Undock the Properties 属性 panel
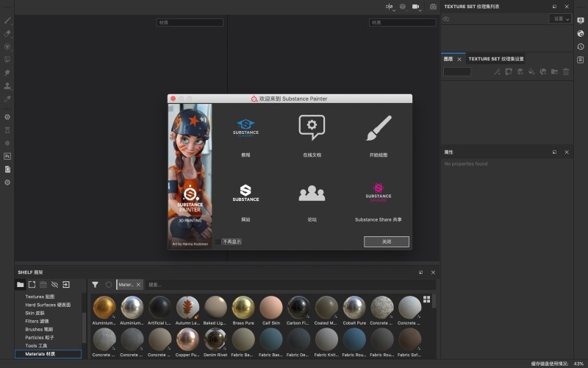 click(x=554, y=152)
